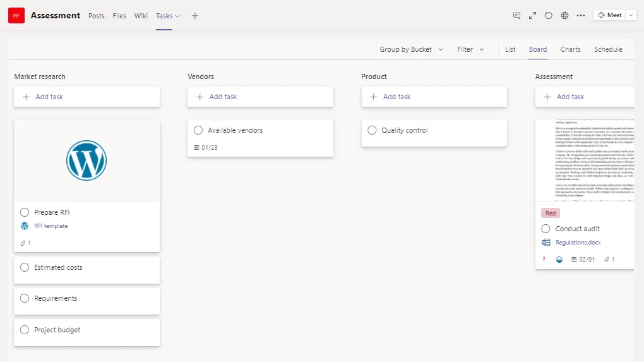Mark Available vendors task complete
Viewport: 644px width, 362px height.
(x=198, y=130)
